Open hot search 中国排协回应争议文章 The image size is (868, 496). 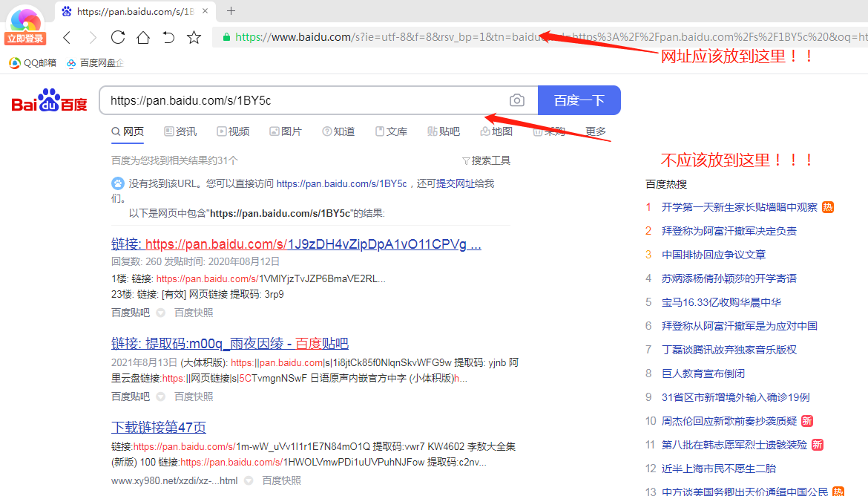coord(713,255)
